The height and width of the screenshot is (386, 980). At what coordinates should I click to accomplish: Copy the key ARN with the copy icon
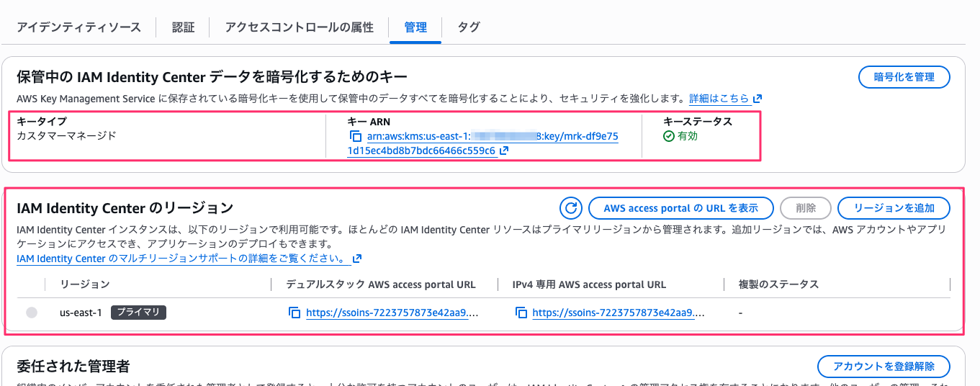(355, 136)
